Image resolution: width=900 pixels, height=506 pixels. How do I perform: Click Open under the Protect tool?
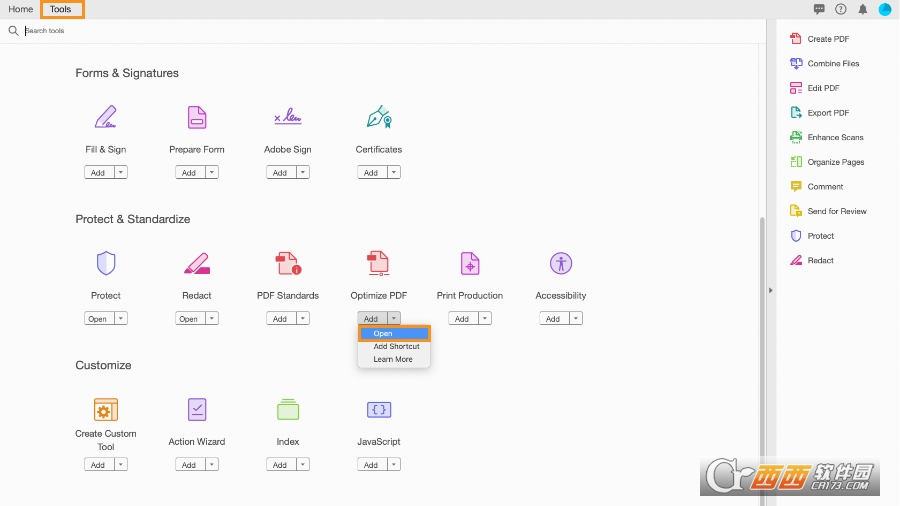point(99,318)
